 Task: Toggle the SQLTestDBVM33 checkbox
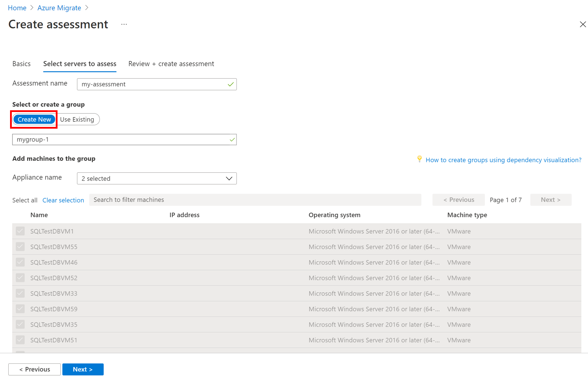pyautogui.click(x=20, y=293)
